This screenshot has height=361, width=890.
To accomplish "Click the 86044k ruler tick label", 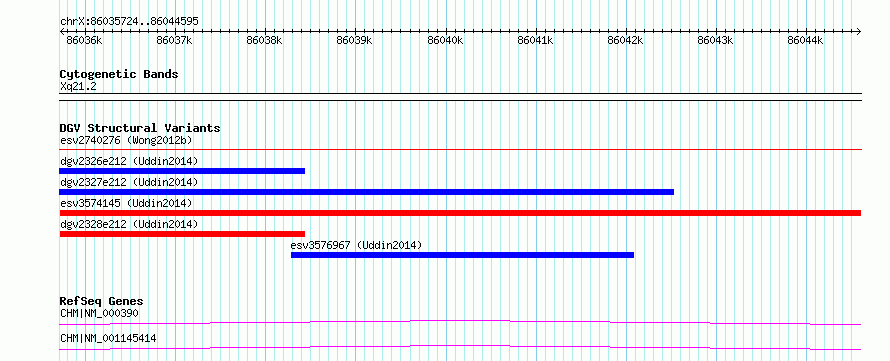I will click(805, 41).
